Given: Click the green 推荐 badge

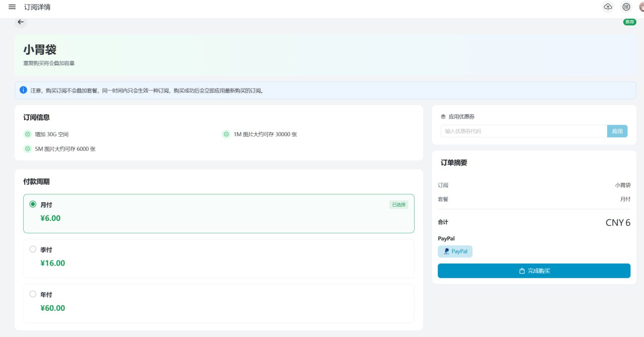Looking at the screenshot, I should (629, 22).
